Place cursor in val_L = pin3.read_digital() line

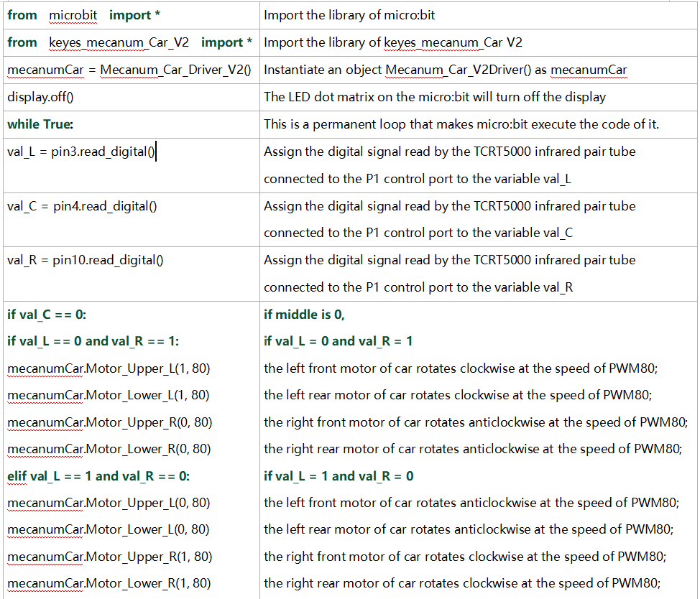click(x=80, y=152)
